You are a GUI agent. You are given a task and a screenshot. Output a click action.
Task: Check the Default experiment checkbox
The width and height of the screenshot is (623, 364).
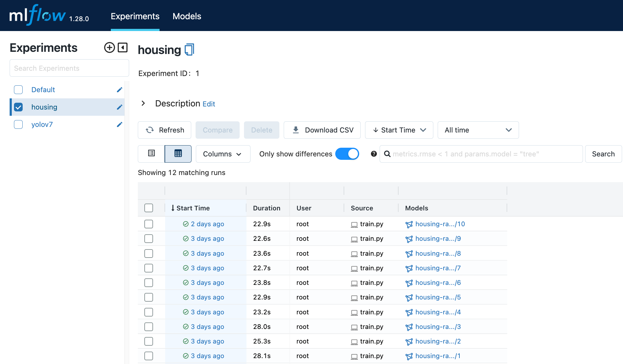(18, 90)
